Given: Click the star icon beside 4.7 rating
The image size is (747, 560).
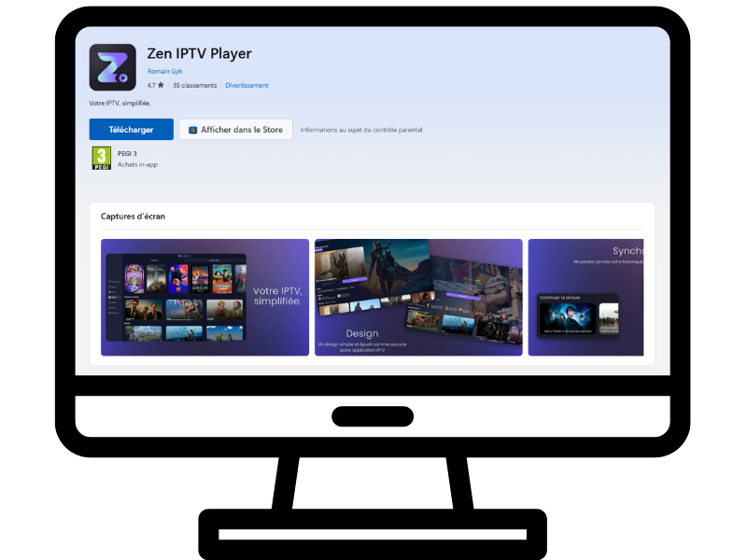Looking at the screenshot, I should (x=161, y=85).
